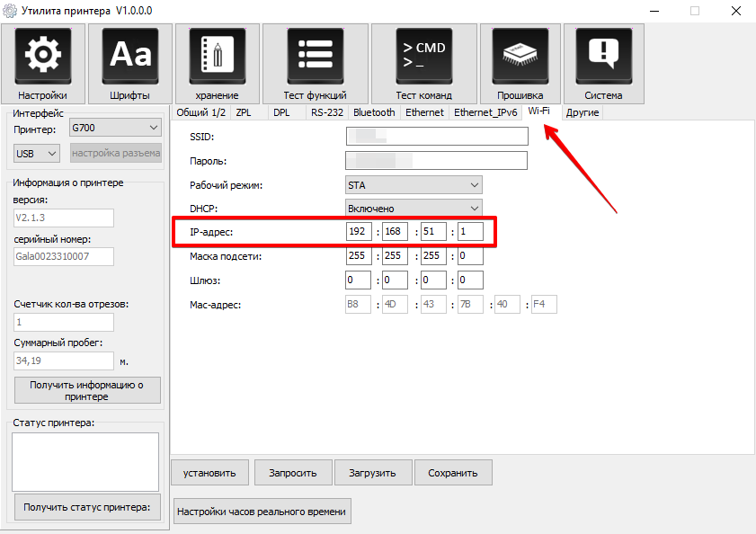The height and width of the screenshot is (534, 756).
Task: Click the хранение storage notebook icon
Action: (x=217, y=56)
